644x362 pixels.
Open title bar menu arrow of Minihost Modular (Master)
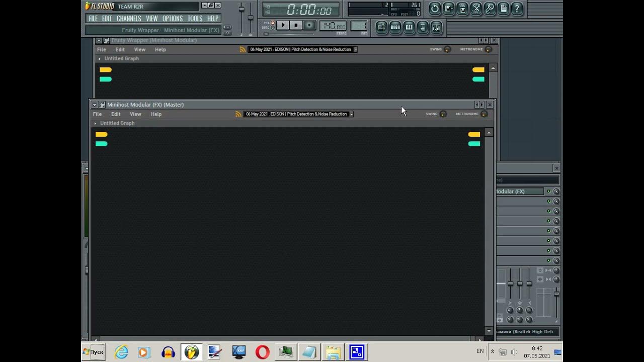coord(95,105)
